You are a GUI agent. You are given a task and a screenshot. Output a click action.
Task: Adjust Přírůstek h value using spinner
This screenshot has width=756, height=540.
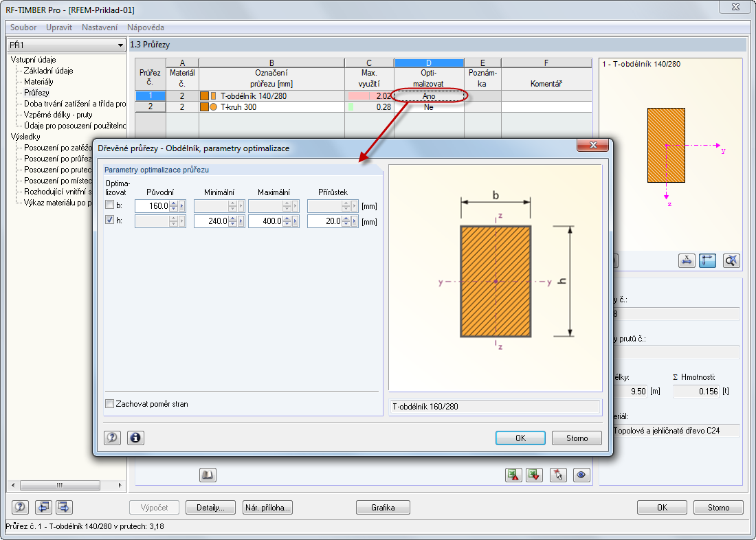point(346,221)
